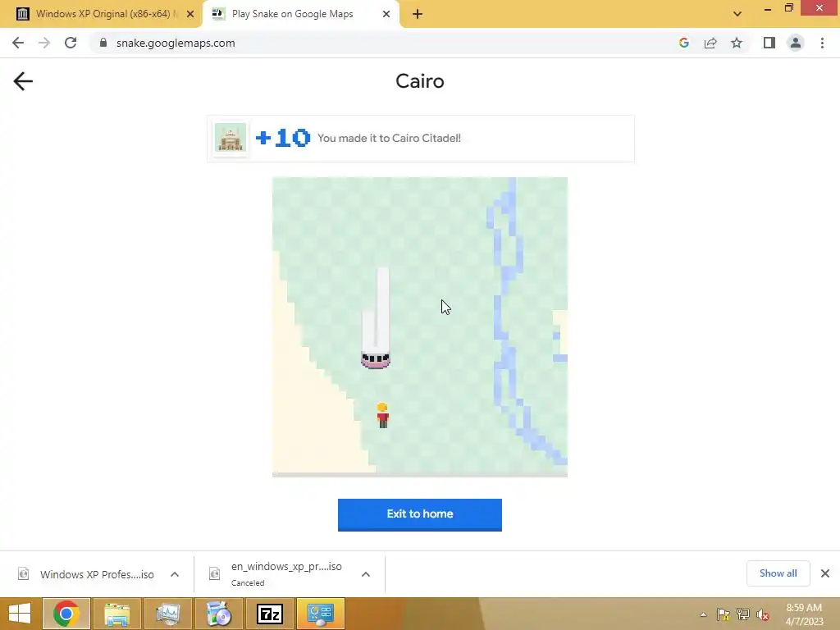840x630 pixels.
Task: Open the performance monitor taskbar app
Action: click(167, 614)
